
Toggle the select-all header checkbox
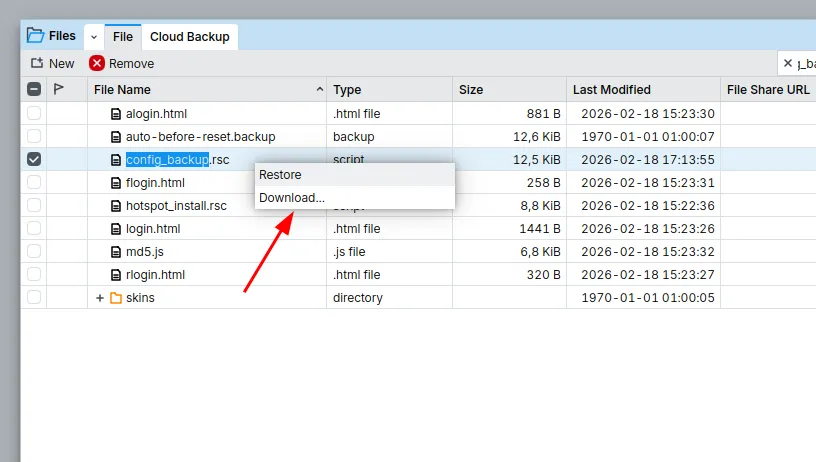(x=34, y=89)
